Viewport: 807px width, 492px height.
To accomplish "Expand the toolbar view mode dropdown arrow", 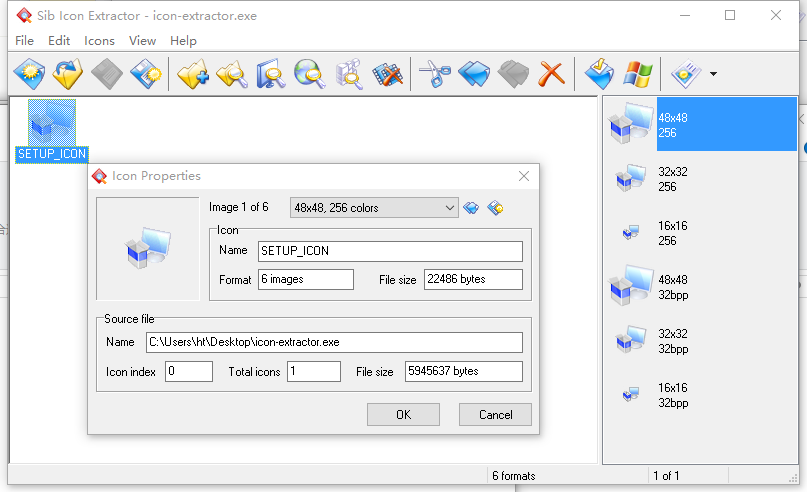I will (x=713, y=74).
